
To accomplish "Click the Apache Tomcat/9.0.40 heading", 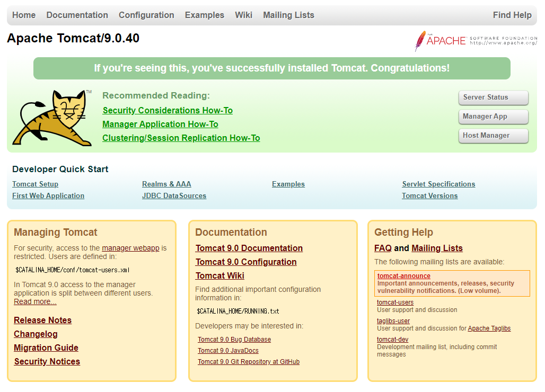I will (x=73, y=38).
